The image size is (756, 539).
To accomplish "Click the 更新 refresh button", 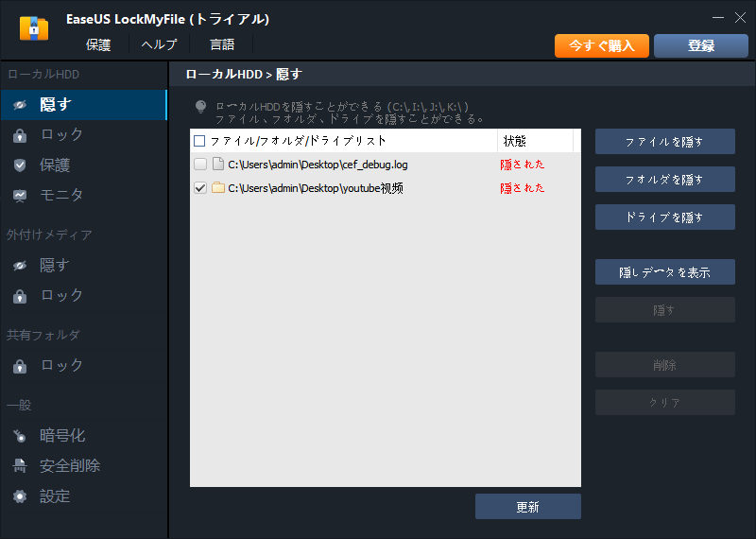I will click(528, 507).
